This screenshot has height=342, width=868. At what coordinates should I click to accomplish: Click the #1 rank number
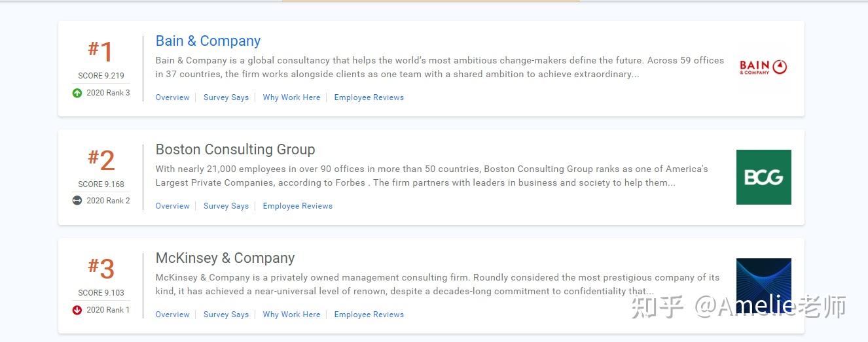click(101, 52)
